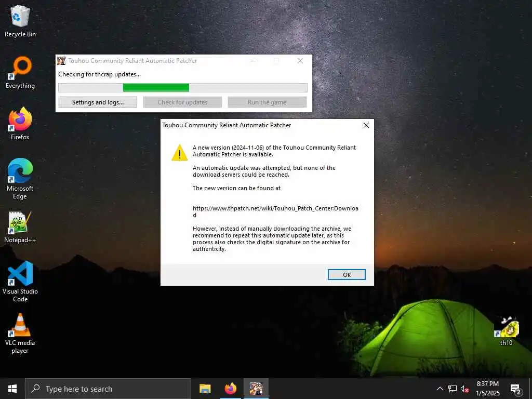This screenshot has height=399, width=532.
Task: Minimize the thcrap patcher progress window
Action: pos(253,61)
